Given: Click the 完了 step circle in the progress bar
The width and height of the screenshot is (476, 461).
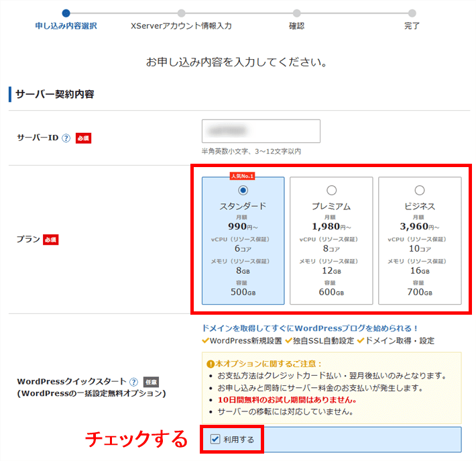Looking at the screenshot, I should click(412, 13).
